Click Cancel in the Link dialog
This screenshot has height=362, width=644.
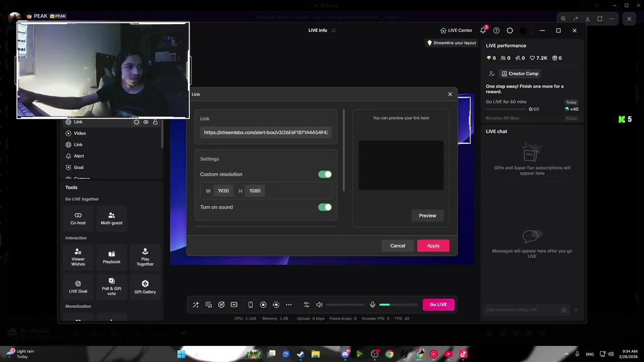397,245
